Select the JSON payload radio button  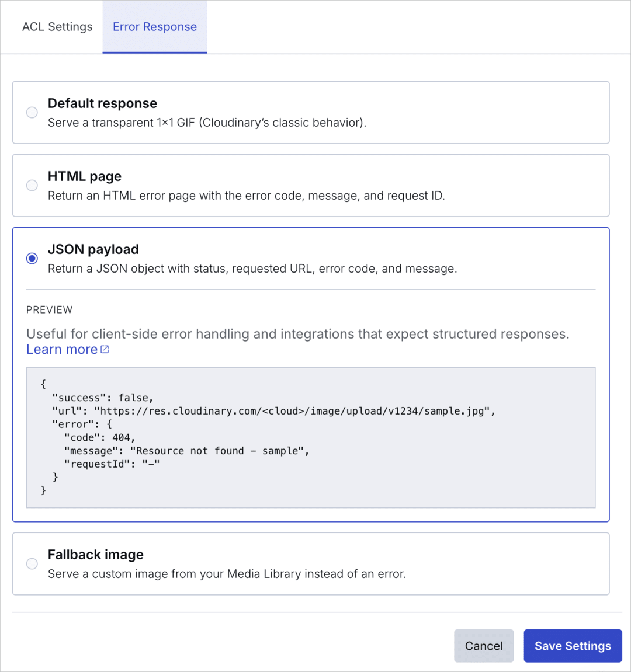pos(32,259)
